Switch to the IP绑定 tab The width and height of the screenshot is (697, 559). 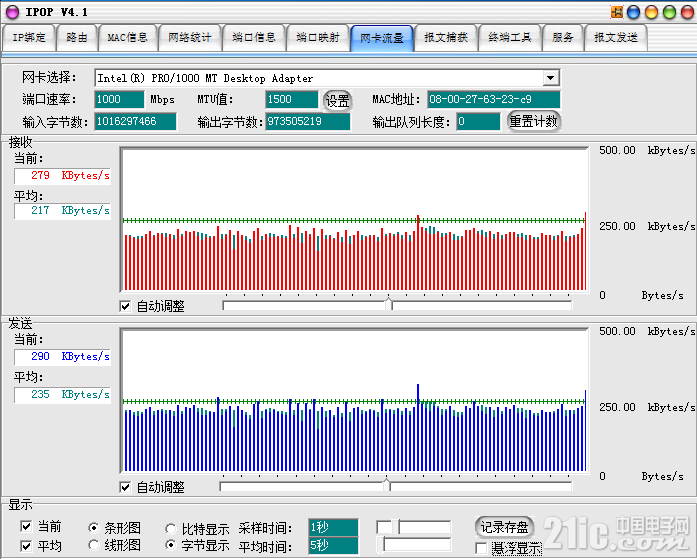(x=29, y=38)
